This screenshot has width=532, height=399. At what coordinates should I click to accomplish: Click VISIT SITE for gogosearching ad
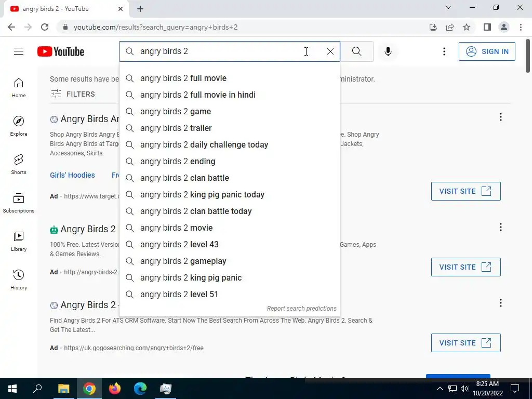465,343
